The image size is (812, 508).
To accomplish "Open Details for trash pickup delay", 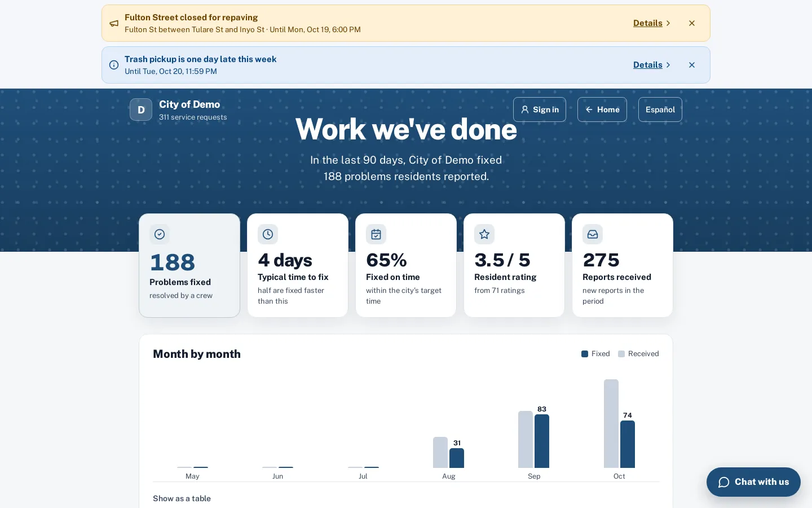I will pos(652,65).
